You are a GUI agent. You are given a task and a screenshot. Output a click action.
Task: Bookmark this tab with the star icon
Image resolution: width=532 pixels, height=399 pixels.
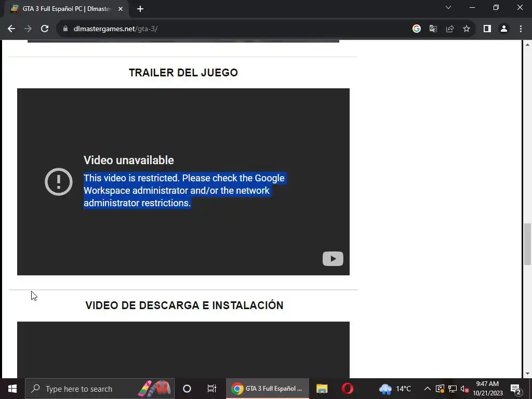pos(467,29)
